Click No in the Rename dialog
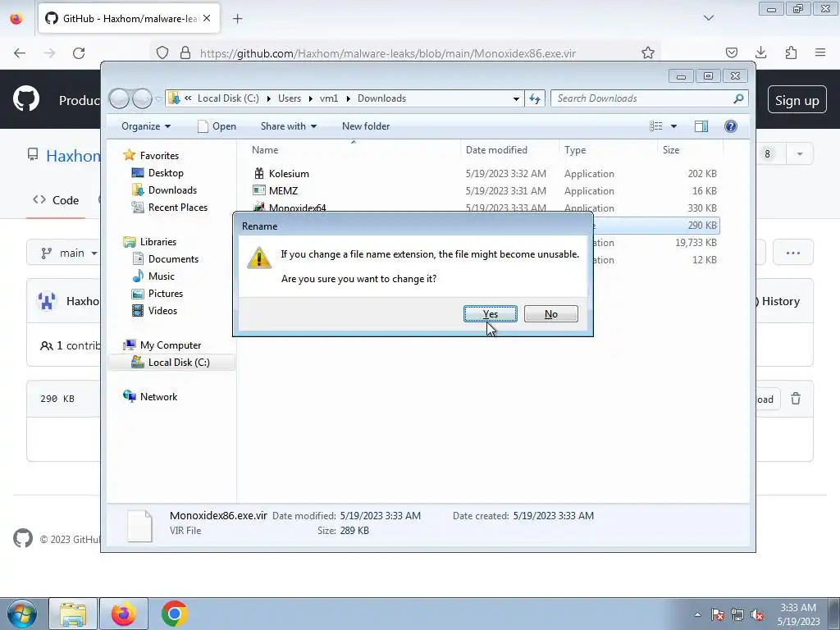 [x=550, y=314]
